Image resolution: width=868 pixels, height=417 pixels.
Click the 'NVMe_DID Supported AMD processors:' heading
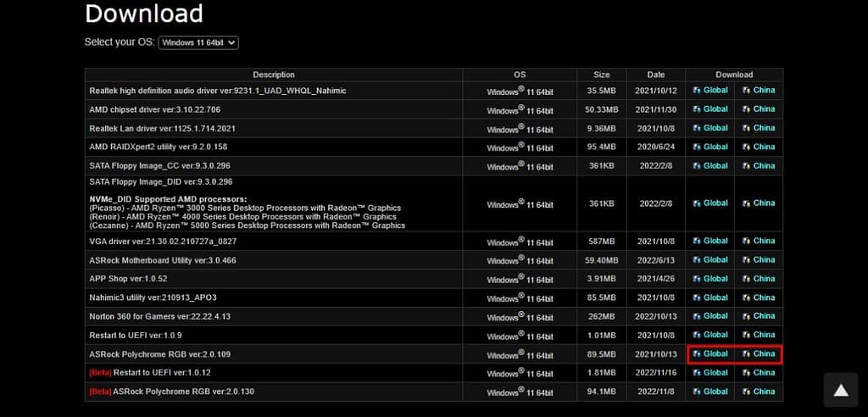(168, 199)
